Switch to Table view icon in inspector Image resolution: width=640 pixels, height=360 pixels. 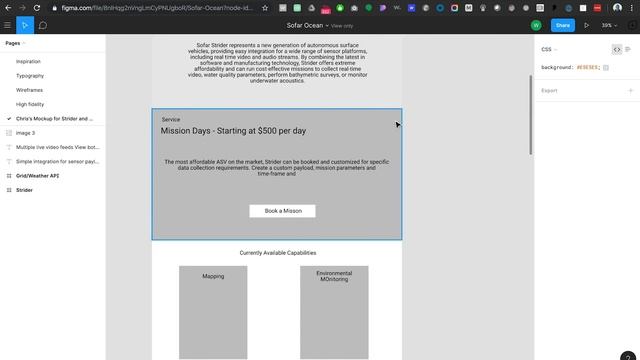(x=628, y=49)
